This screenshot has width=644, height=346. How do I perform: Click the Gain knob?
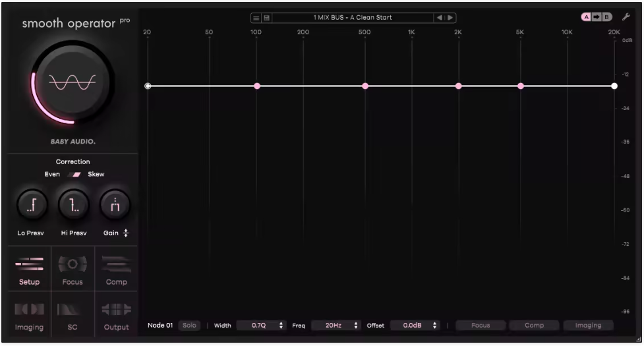coord(115,204)
